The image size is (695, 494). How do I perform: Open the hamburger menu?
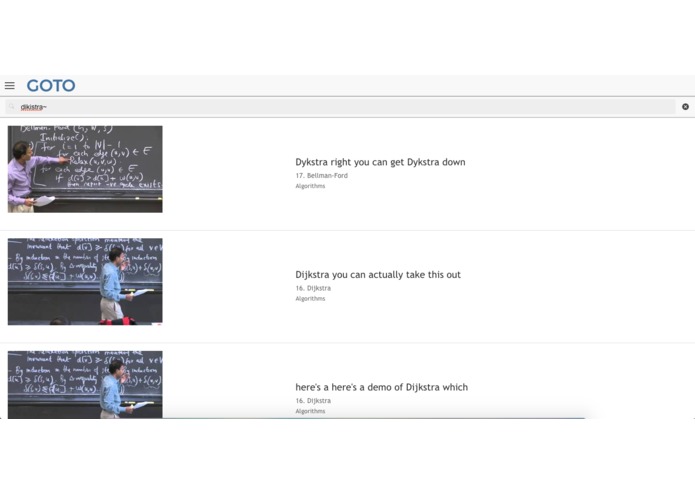[10, 86]
